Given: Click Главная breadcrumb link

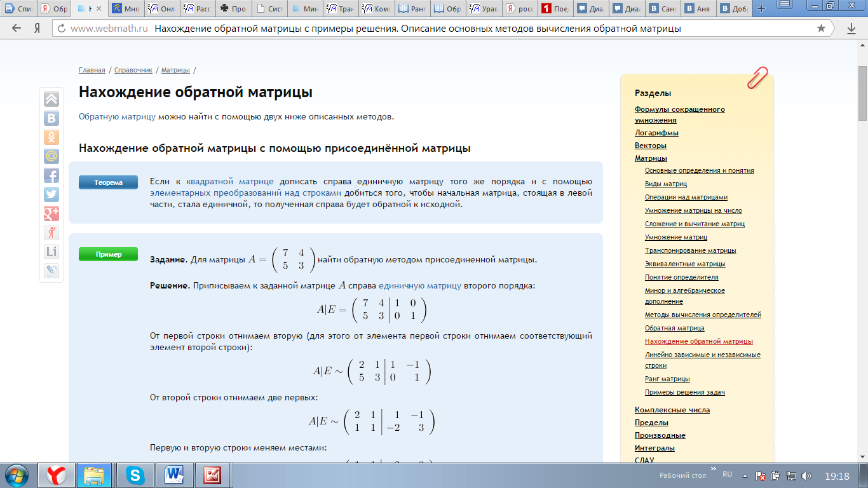Looking at the screenshot, I should click(x=92, y=70).
